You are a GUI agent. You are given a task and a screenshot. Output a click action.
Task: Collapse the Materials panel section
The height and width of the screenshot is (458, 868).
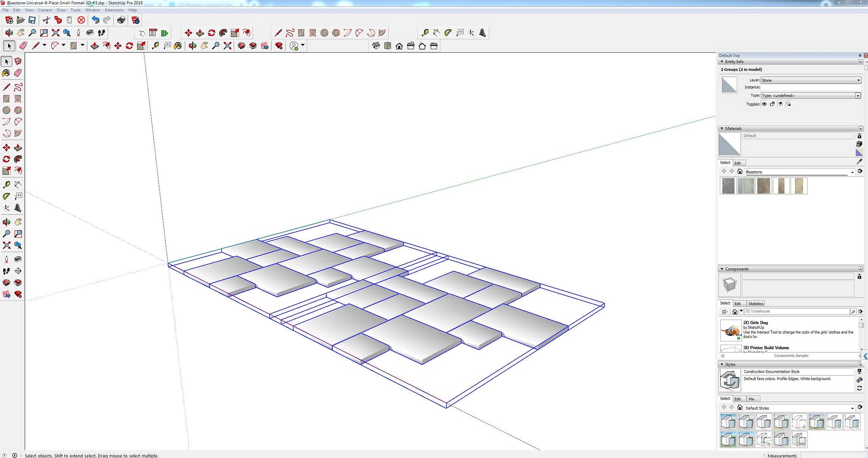pyautogui.click(x=722, y=129)
